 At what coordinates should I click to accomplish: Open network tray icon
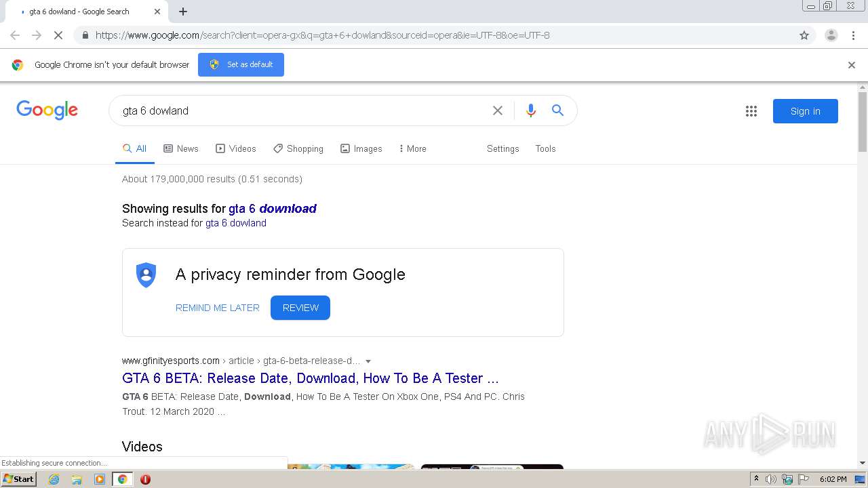point(788,479)
